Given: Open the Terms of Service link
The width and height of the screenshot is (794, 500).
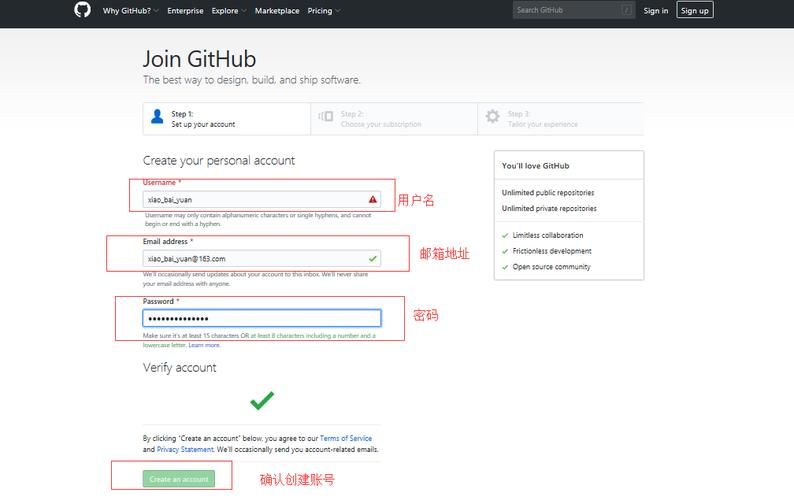Looking at the screenshot, I should [346, 438].
